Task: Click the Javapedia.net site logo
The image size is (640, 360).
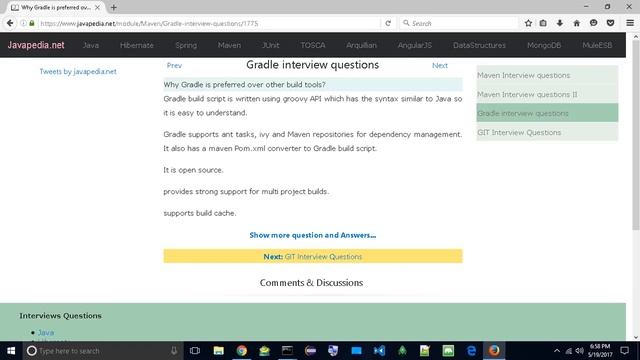Action: [x=36, y=45]
